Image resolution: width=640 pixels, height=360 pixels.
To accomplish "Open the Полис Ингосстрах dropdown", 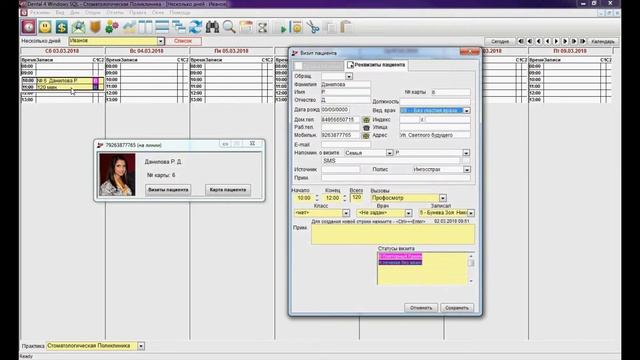I will (467, 169).
